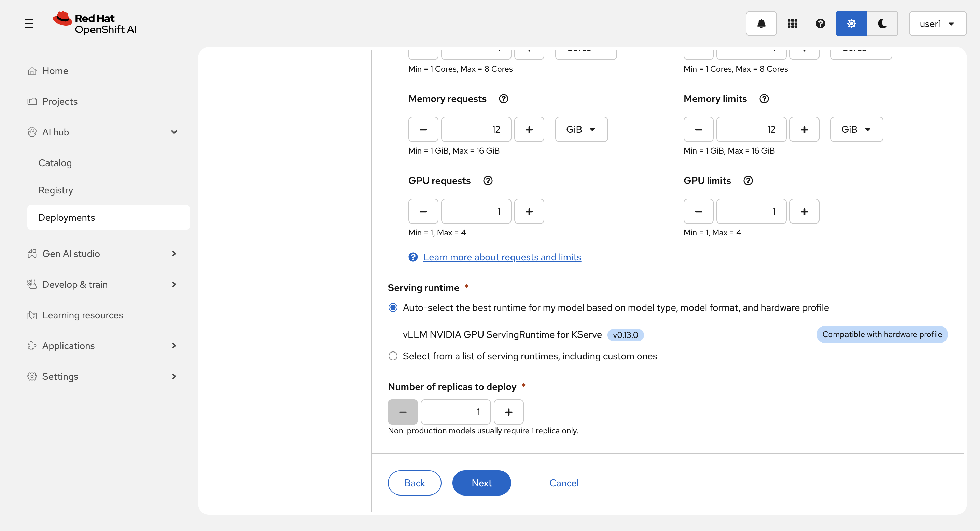Click the Memory requests help icon
This screenshot has height=531, width=980.
(x=503, y=99)
